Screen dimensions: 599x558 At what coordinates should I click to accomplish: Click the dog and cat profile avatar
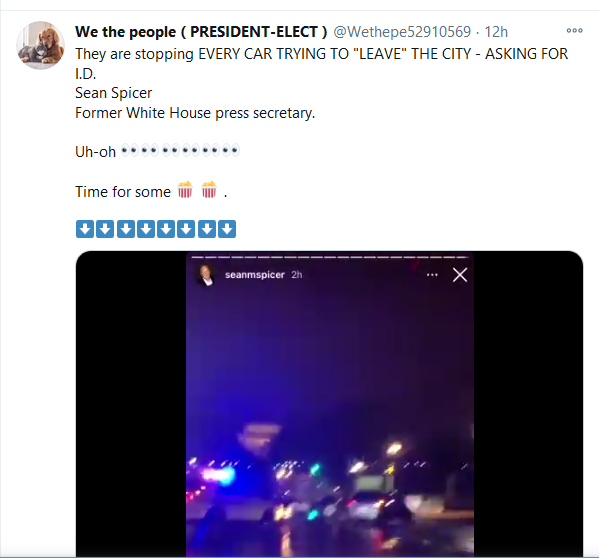click(x=40, y=45)
